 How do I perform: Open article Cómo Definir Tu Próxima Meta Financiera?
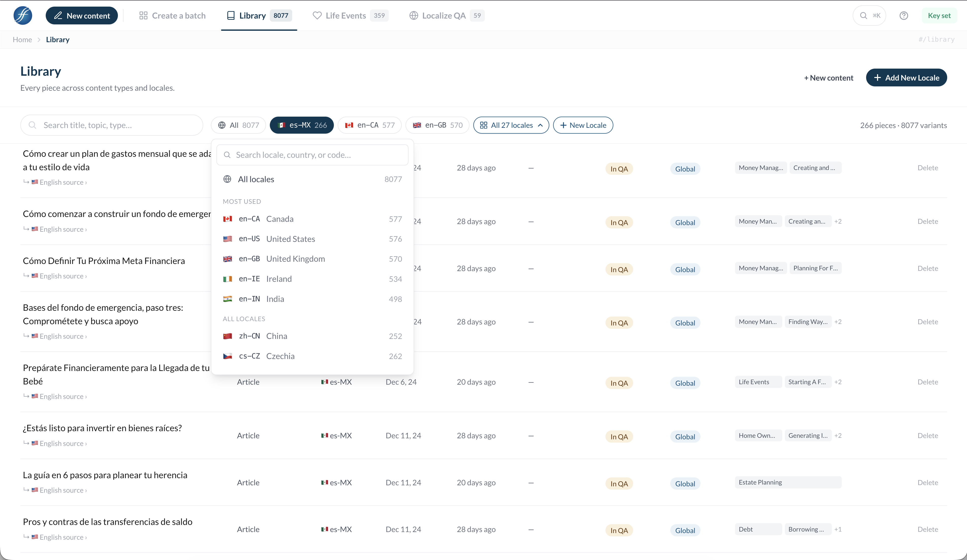coord(104,261)
